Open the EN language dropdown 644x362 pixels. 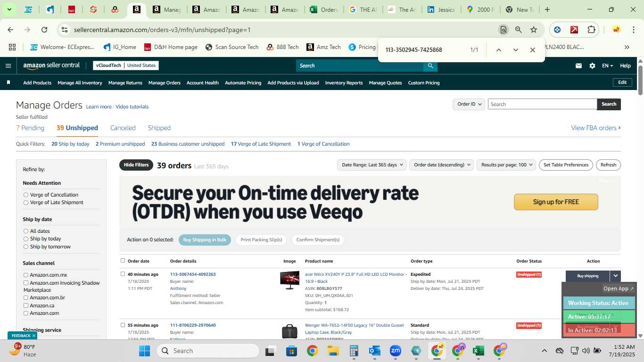click(607, 66)
